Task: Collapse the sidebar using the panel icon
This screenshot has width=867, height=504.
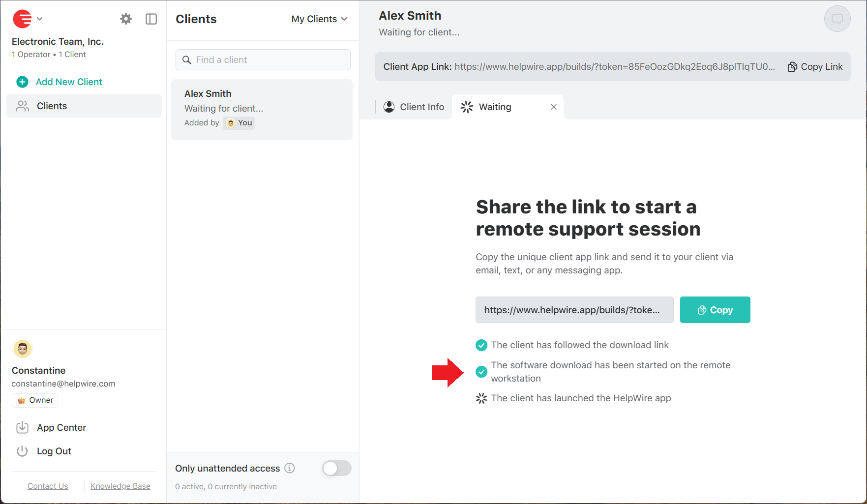Action: pyautogui.click(x=151, y=18)
